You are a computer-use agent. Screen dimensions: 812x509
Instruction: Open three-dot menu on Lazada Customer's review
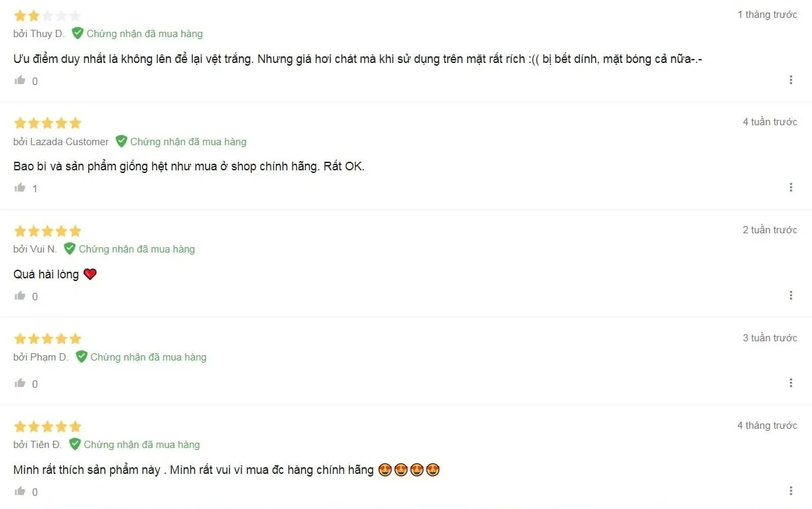click(x=791, y=188)
